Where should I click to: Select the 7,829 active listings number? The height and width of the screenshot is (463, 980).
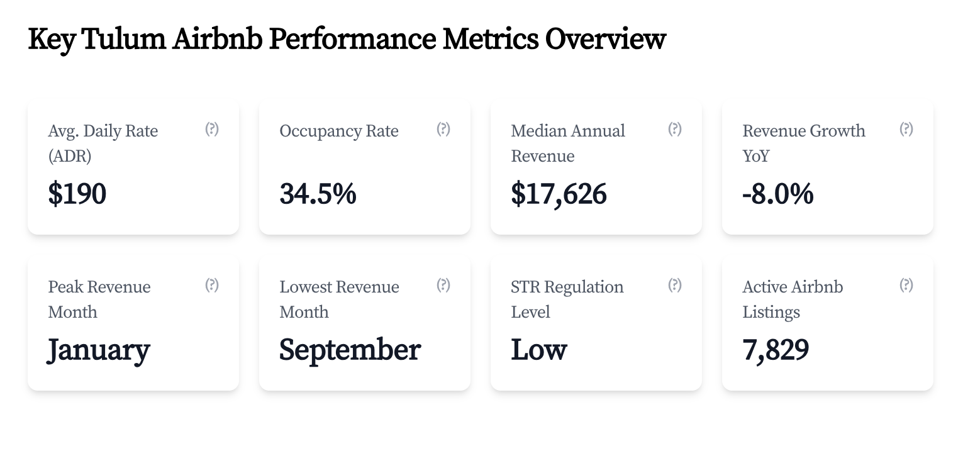[x=776, y=350]
